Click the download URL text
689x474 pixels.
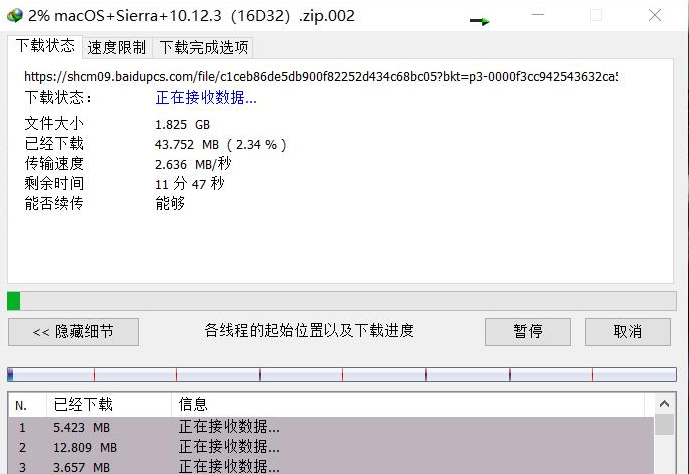(x=321, y=76)
